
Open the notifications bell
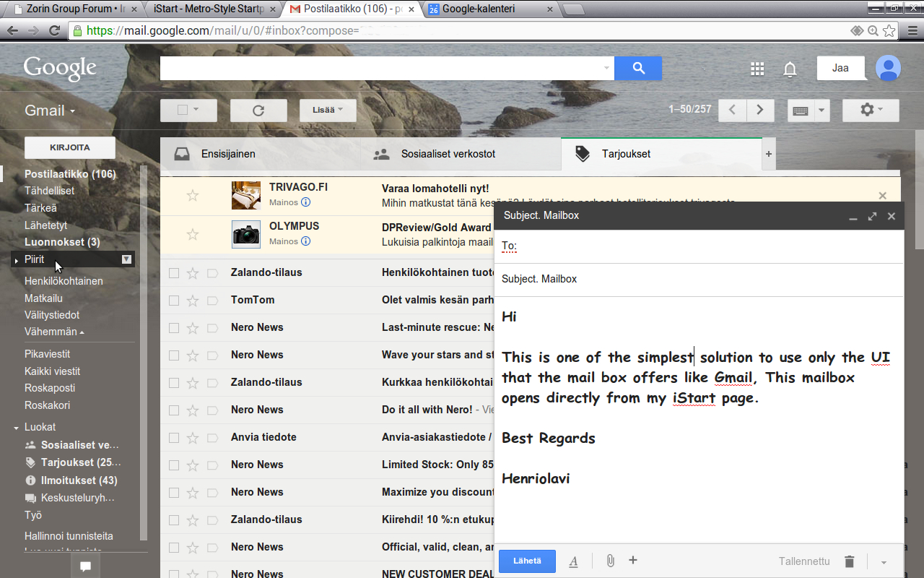tap(790, 69)
